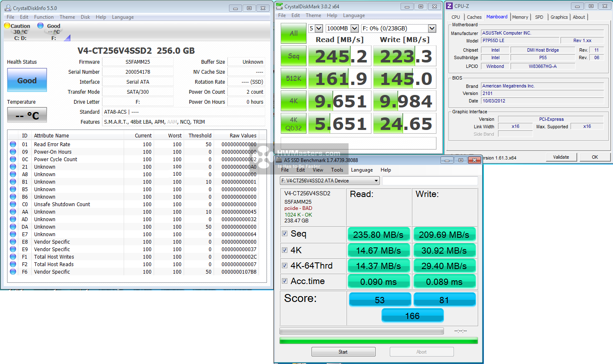Click the status orb for attribute E8
The height and width of the screenshot is (364, 613).
click(13, 242)
